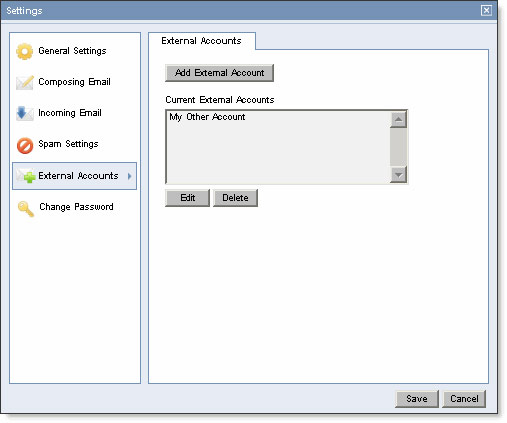
Task: Select the External Accounts tab
Action: click(202, 41)
